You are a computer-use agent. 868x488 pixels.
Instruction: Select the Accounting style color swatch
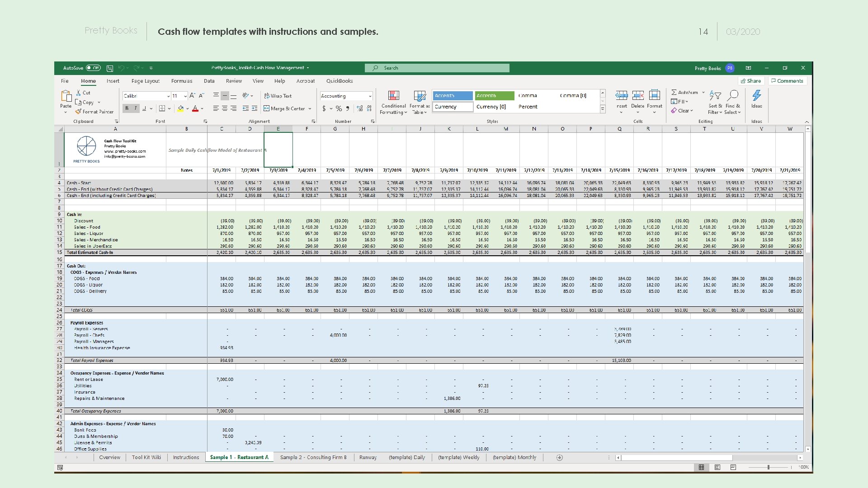(345, 95)
